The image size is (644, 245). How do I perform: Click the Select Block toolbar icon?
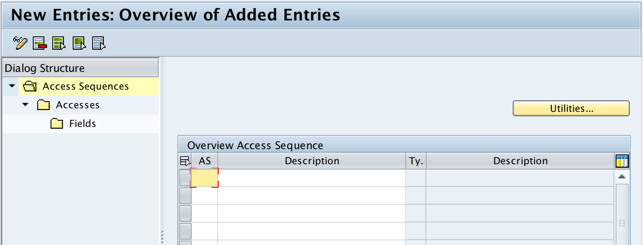(79, 43)
